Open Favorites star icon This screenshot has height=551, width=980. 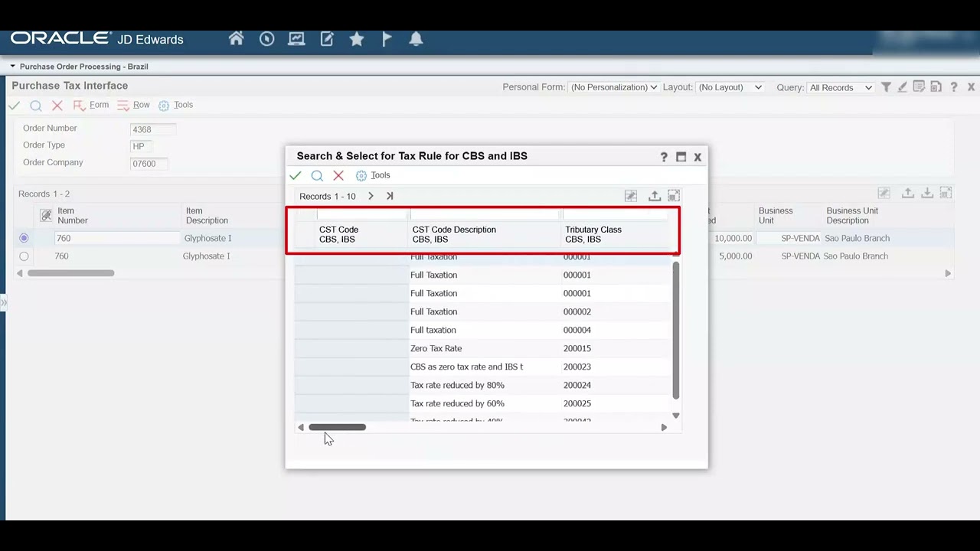[x=357, y=39]
